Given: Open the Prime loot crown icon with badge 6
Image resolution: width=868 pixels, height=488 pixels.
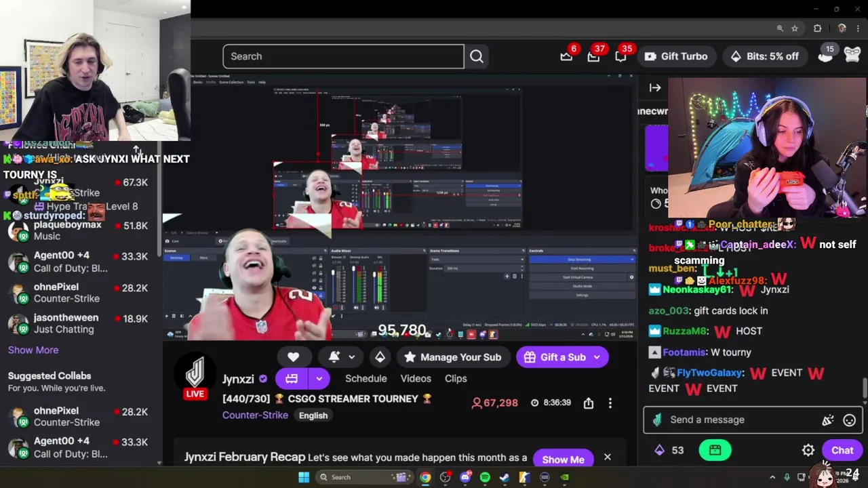Looking at the screenshot, I should pos(566,56).
